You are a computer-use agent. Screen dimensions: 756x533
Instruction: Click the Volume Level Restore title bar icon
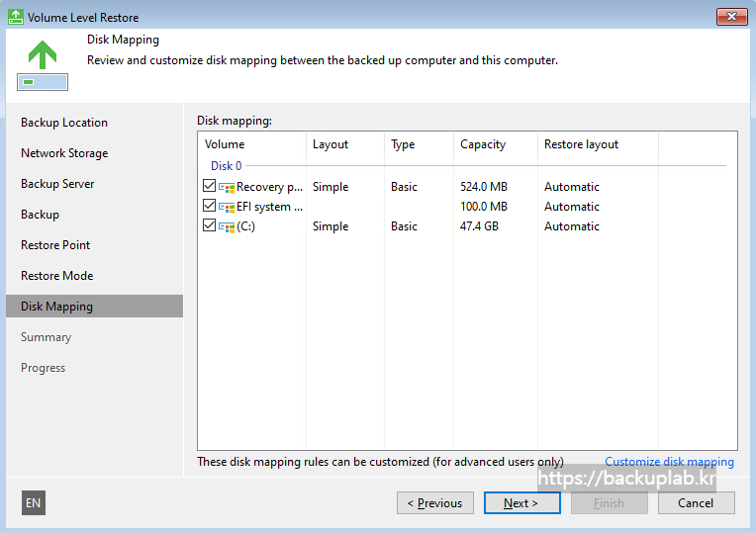pyautogui.click(x=16, y=17)
